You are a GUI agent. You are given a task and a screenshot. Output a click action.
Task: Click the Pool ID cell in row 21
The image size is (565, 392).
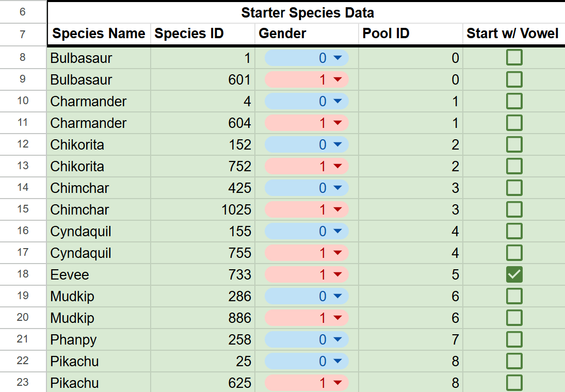(410, 339)
